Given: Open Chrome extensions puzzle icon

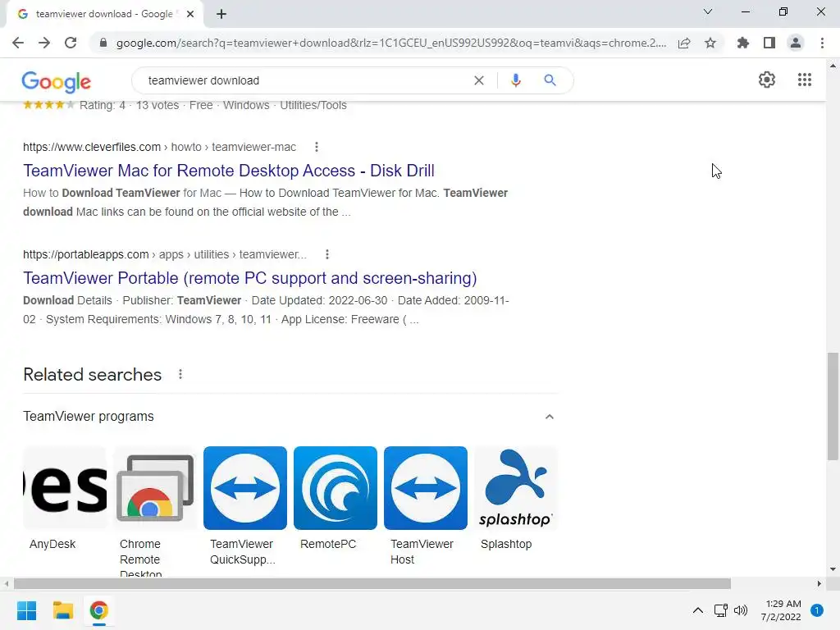Looking at the screenshot, I should click(742, 43).
